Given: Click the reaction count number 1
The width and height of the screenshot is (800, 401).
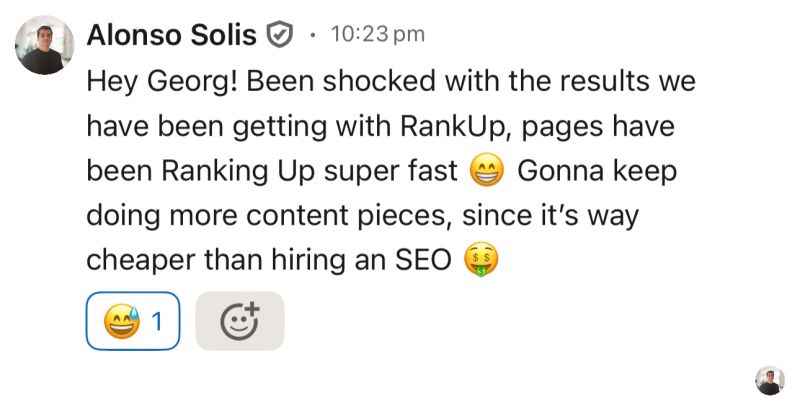Looking at the screenshot, I should 157,321.
